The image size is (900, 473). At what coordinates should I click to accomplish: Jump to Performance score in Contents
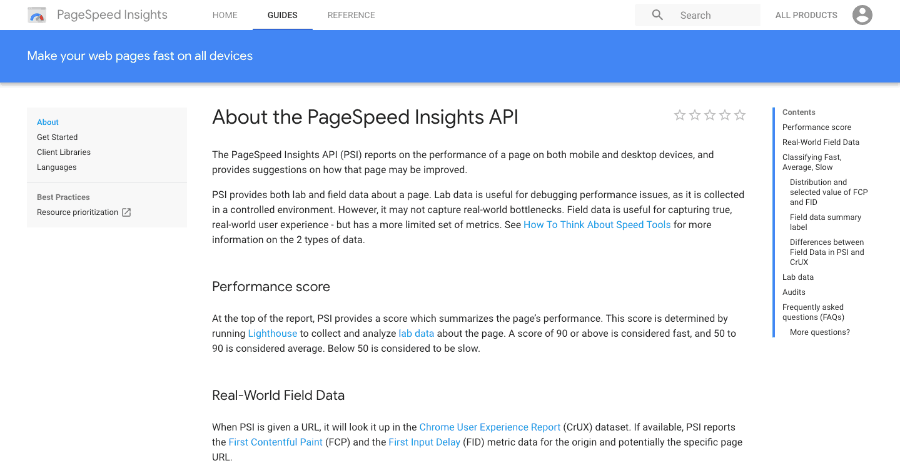816,127
